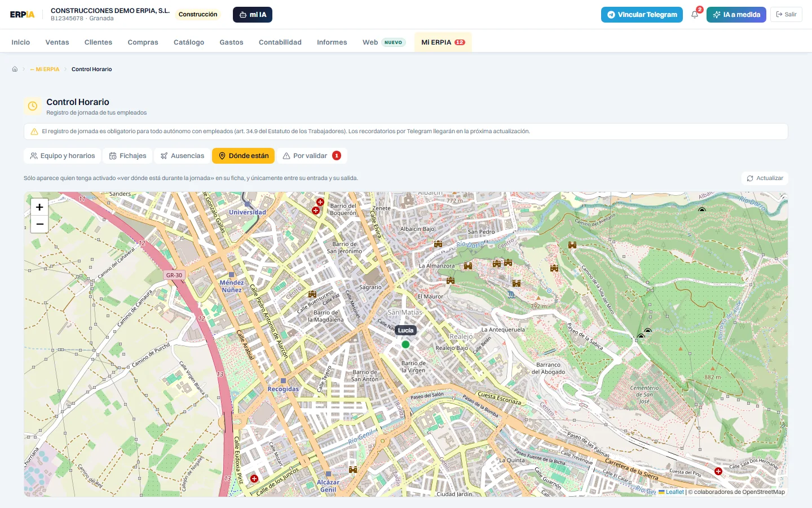Viewport: 812px width, 508px height.
Task: Click Cementerio de San José map label
Action: (x=644, y=395)
